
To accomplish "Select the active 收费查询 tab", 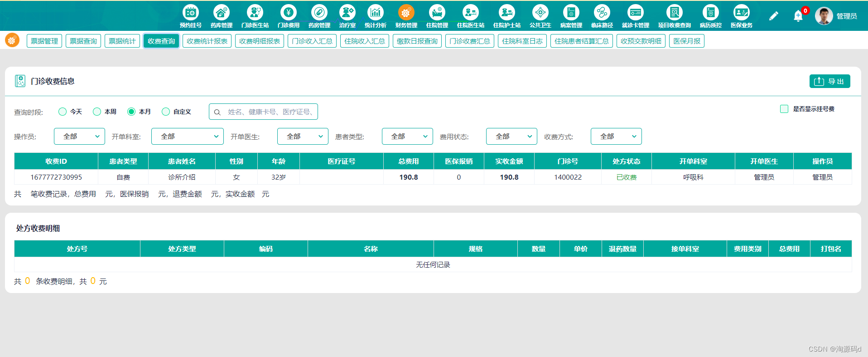I will click(161, 41).
